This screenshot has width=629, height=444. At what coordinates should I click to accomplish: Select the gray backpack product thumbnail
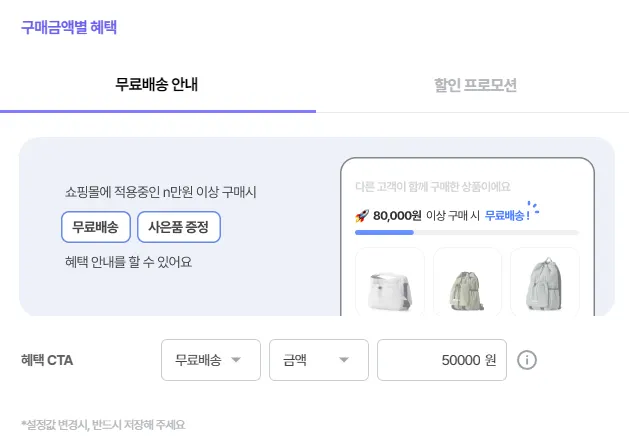click(x=544, y=282)
